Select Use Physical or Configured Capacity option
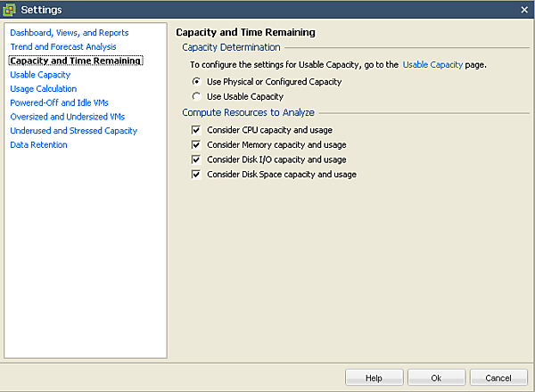Image resolution: width=535 pixels, height=392 pixels. (x=196, y=82)
